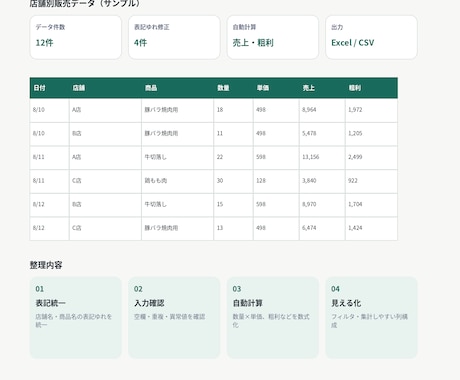Select the 鶏もも肉 product cell
460x380 pixels.
[x=177, y=181]
